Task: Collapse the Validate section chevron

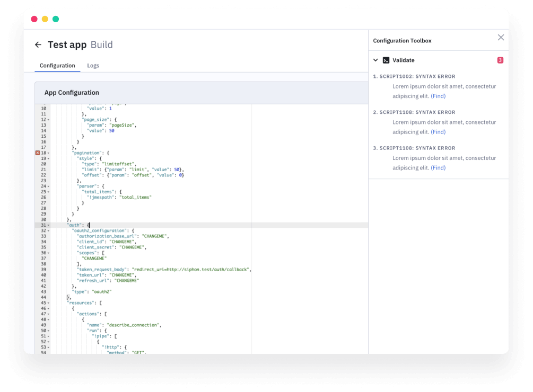Action: tap(375, 60)
